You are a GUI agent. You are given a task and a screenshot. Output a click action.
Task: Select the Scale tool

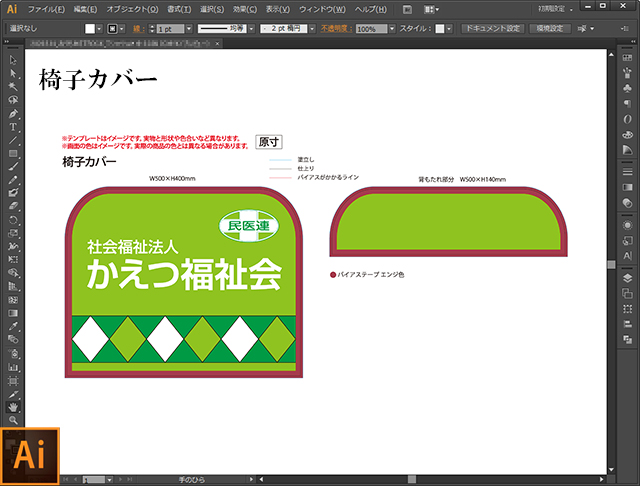tap(13, 233)
